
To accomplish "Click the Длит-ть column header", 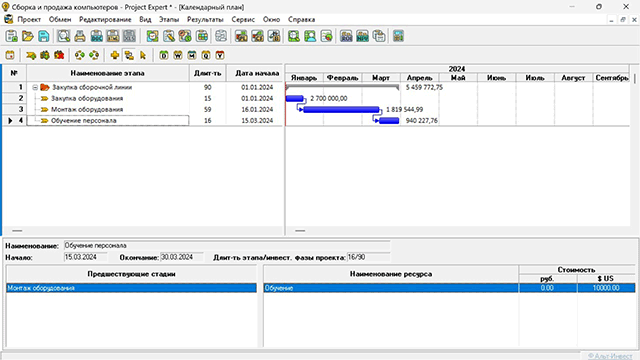I will coord(208,73).
